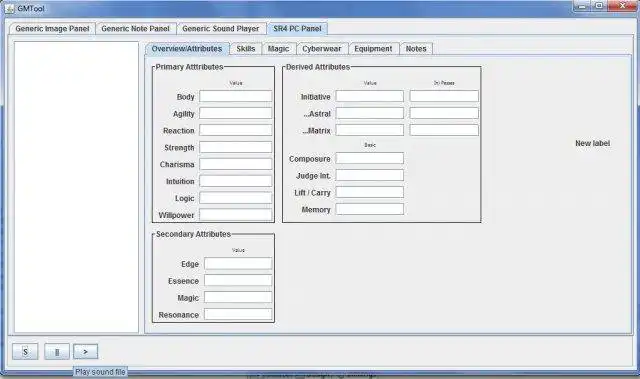The width and height of the screenshot is (640, 379).
Task: Open the Notes sub-tab
Action: (x=416, y=49)
